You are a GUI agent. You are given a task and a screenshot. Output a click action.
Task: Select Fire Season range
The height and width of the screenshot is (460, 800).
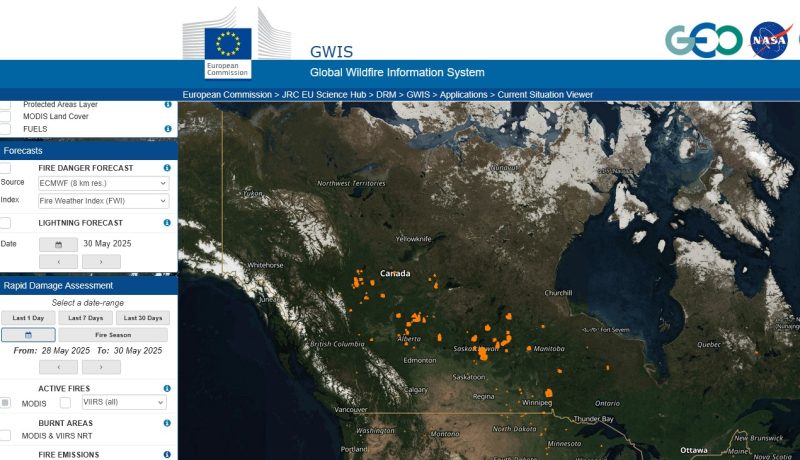[113, 335]
